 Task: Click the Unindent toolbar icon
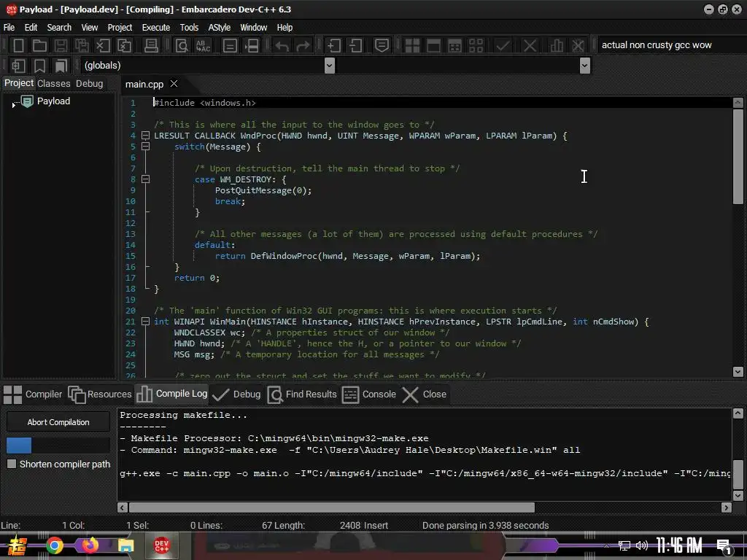355,45
